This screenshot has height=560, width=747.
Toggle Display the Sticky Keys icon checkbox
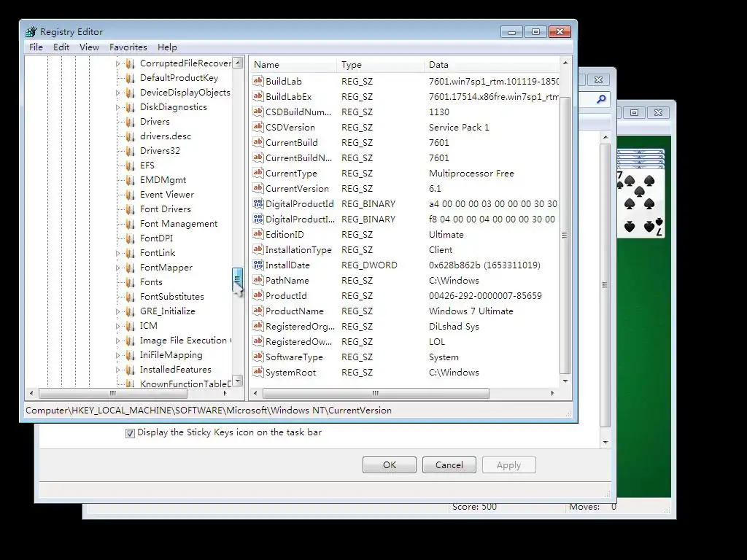130,433
